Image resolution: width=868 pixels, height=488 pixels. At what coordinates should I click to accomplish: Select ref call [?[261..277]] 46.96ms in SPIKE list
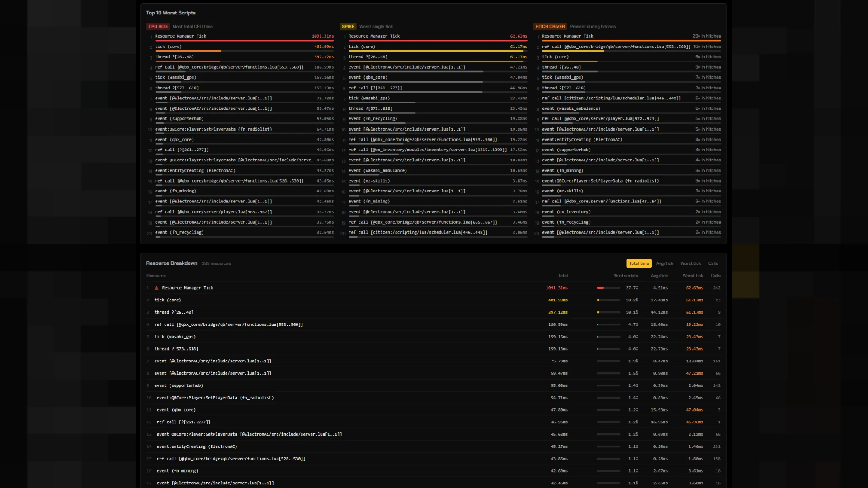(x=434, y=89)
